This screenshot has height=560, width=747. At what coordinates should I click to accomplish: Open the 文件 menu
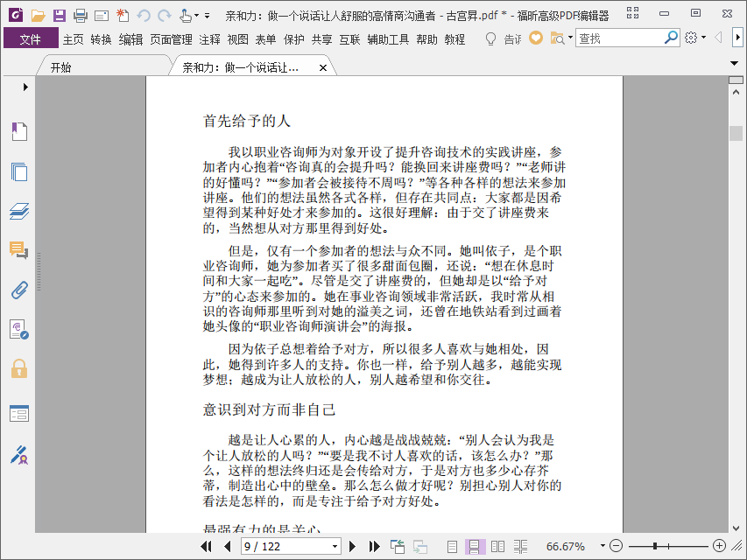coord(31,38)
